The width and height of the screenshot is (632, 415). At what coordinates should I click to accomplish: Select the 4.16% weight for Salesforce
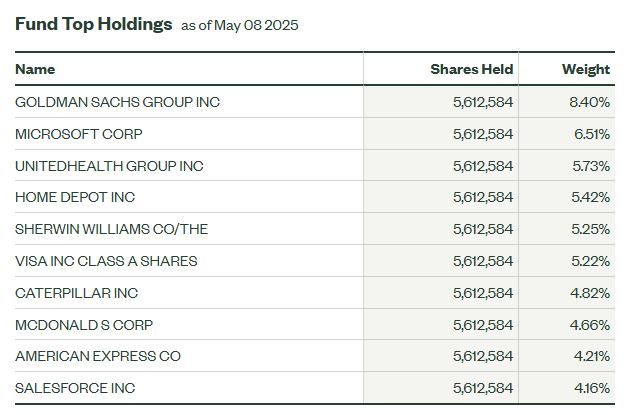(x=592, y=388)
